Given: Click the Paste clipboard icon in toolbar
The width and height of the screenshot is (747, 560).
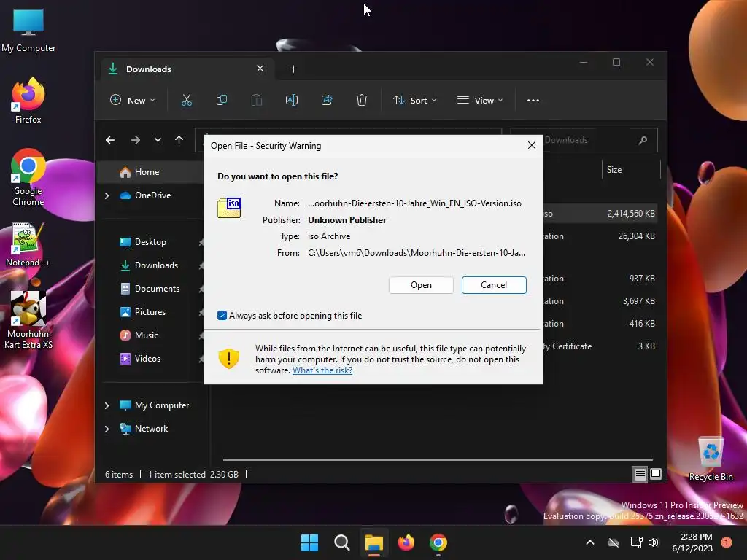Looking at the screenshot, I should pos(256,101).
